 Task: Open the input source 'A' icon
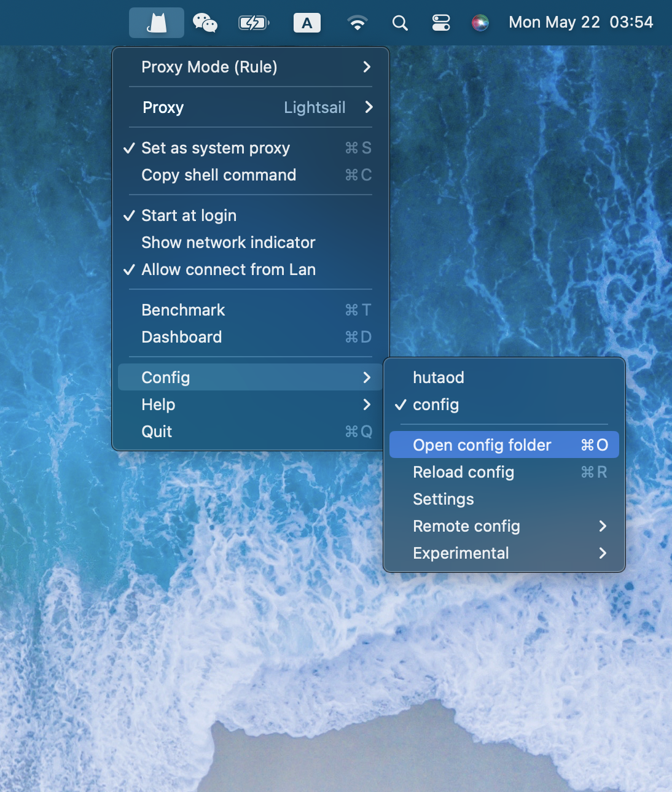[307, 23]
